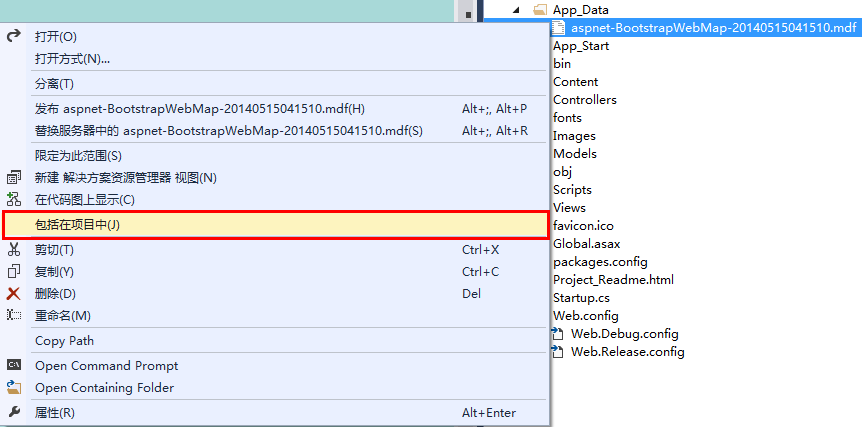Click the vertical scrollbar left of Solution Explorer
Viewport: 862px width, 427px height.
coord(467,200)
